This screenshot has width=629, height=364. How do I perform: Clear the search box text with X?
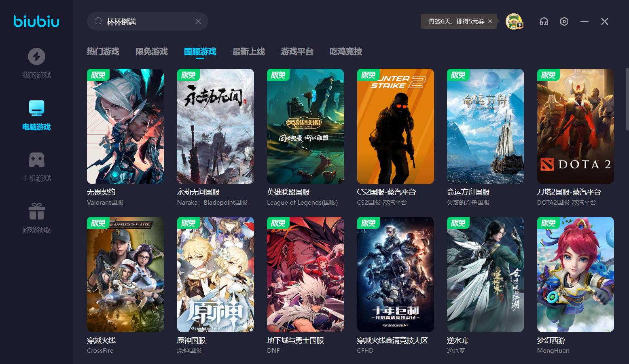coord(198,21)
